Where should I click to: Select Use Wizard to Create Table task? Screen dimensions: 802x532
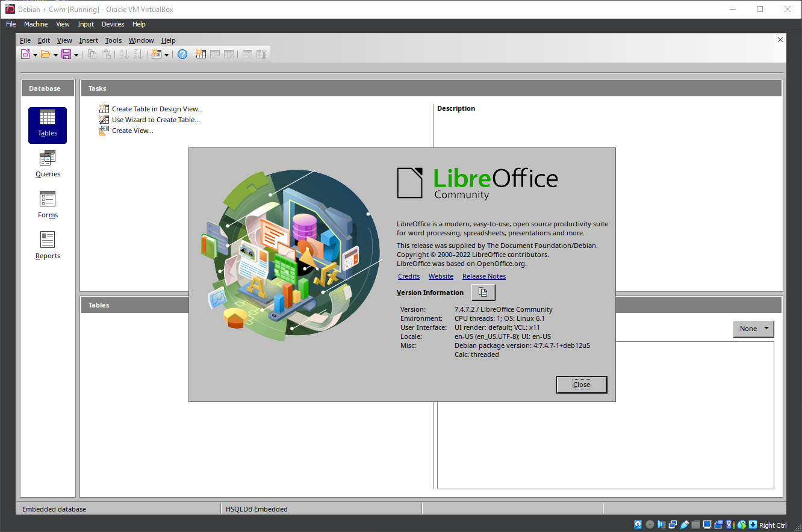coord(155,120)
